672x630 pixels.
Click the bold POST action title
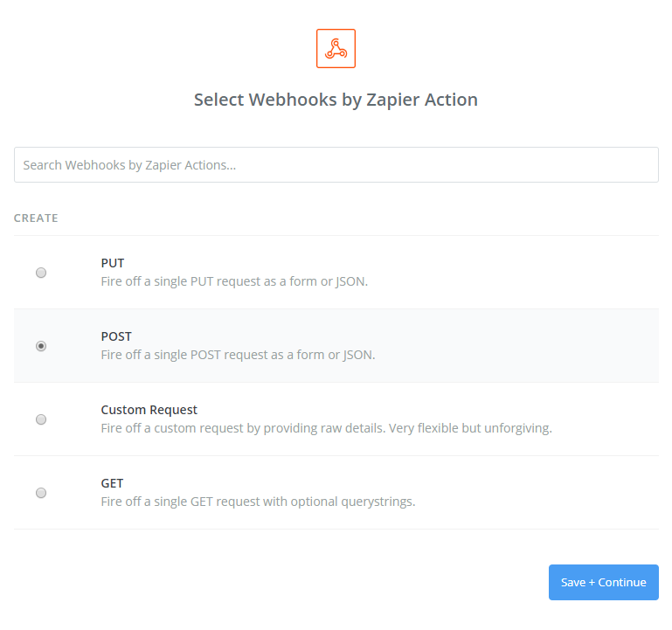[x=116, y=336]
